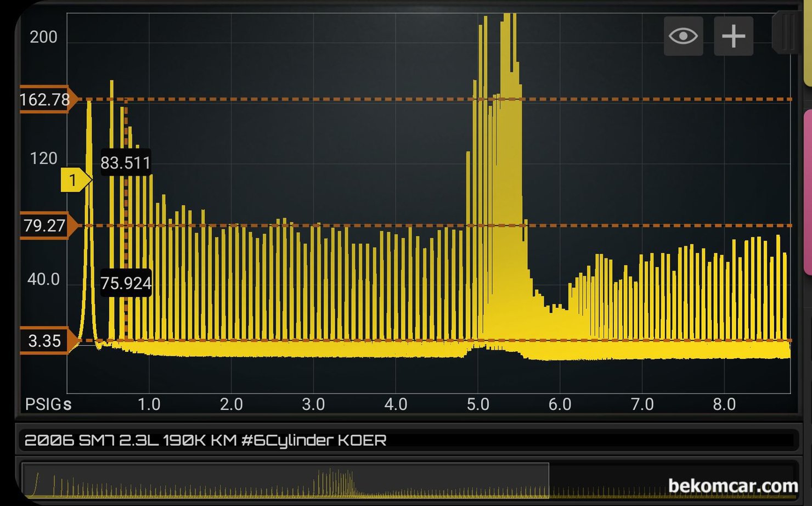
Task: Click the 79.27 horizontal cursor handle
Action: [x=47, y=226]
